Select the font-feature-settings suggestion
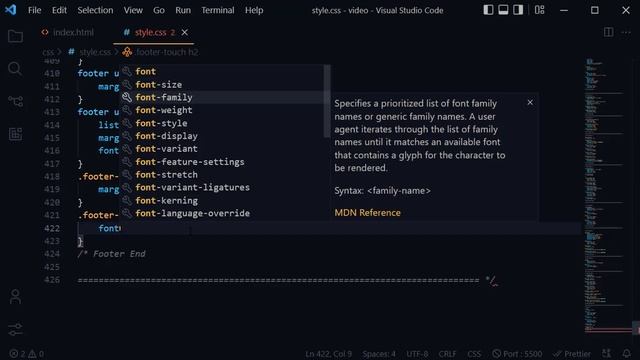 [224, 162]
